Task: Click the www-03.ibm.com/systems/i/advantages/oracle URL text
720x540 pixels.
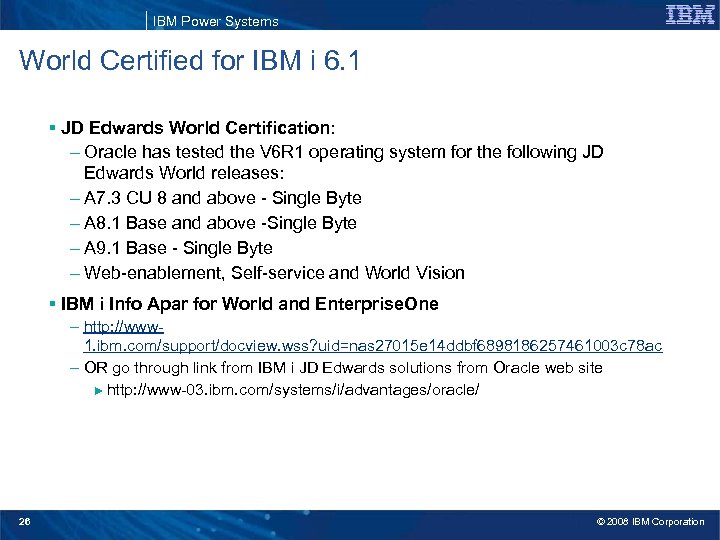Action: click(x=293, y=390)
